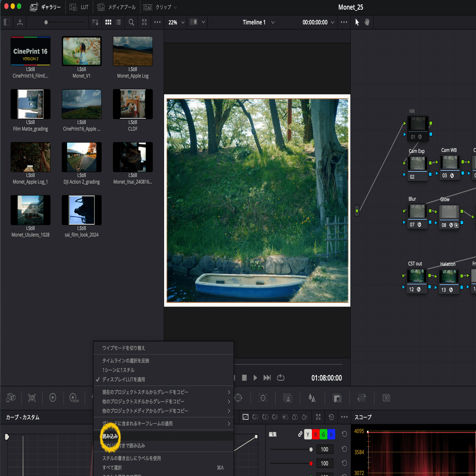Screen dimensions: 476x476
Task: Toggle loop playback button
Action: (281, 378)
